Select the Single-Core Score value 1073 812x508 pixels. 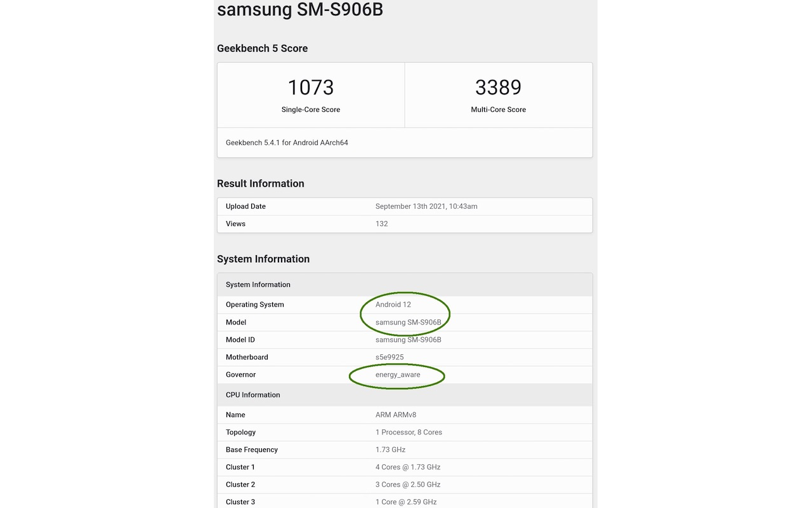pyautogui.click(x=311, y=87)
